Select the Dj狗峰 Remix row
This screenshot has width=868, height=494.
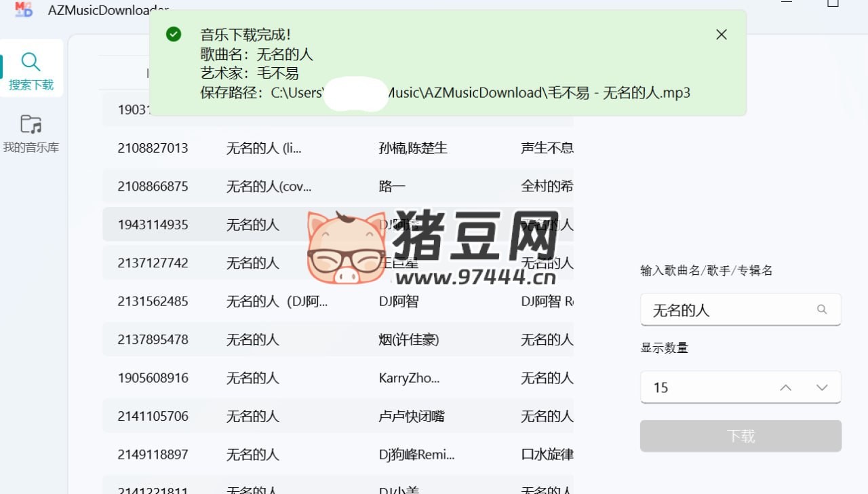point(338,454)
